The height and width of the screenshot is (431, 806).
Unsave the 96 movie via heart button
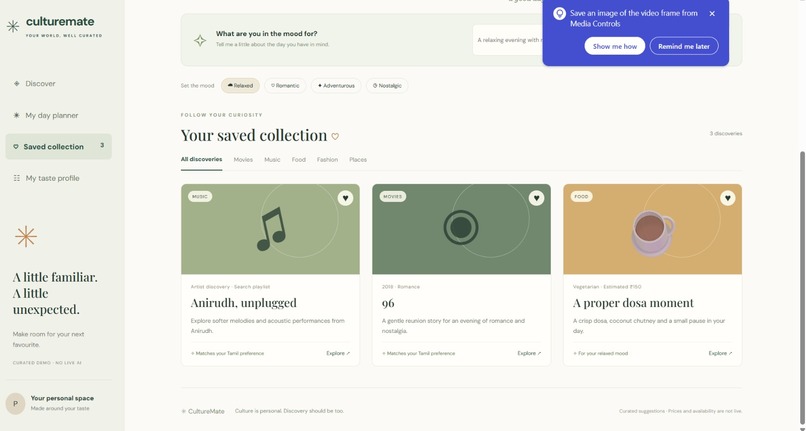(x=536, y=198)
